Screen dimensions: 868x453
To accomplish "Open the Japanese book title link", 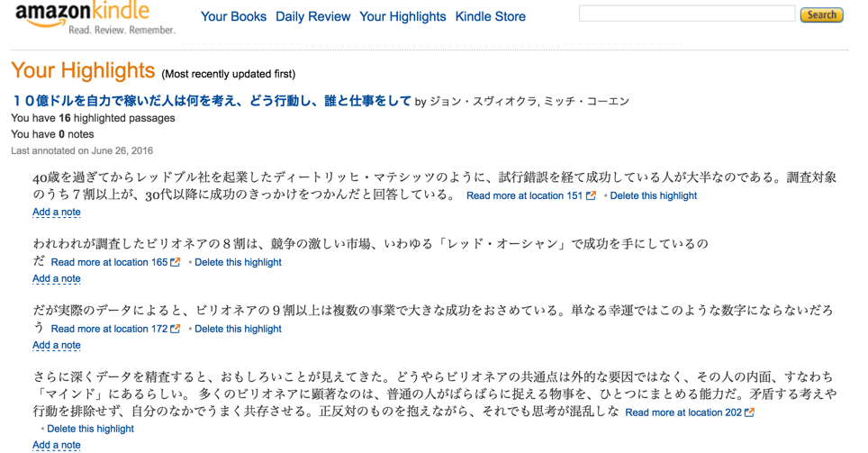I will point(211,101).
